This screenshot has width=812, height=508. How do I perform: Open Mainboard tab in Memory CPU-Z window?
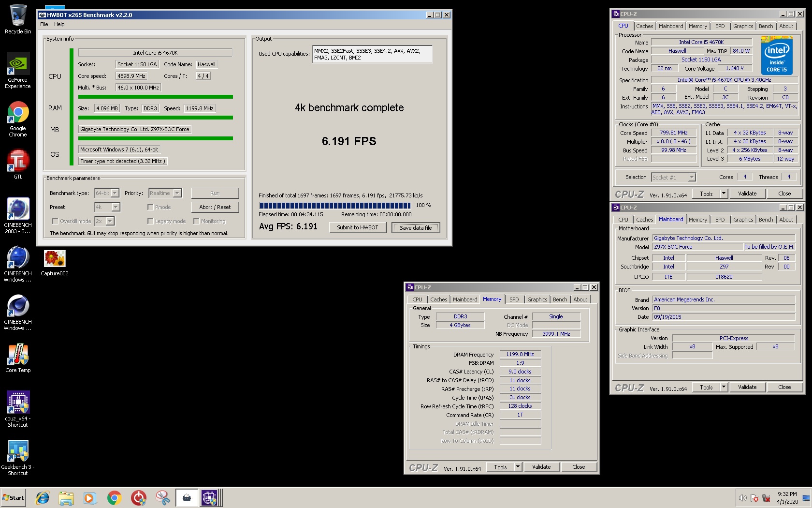click(464, 299)
